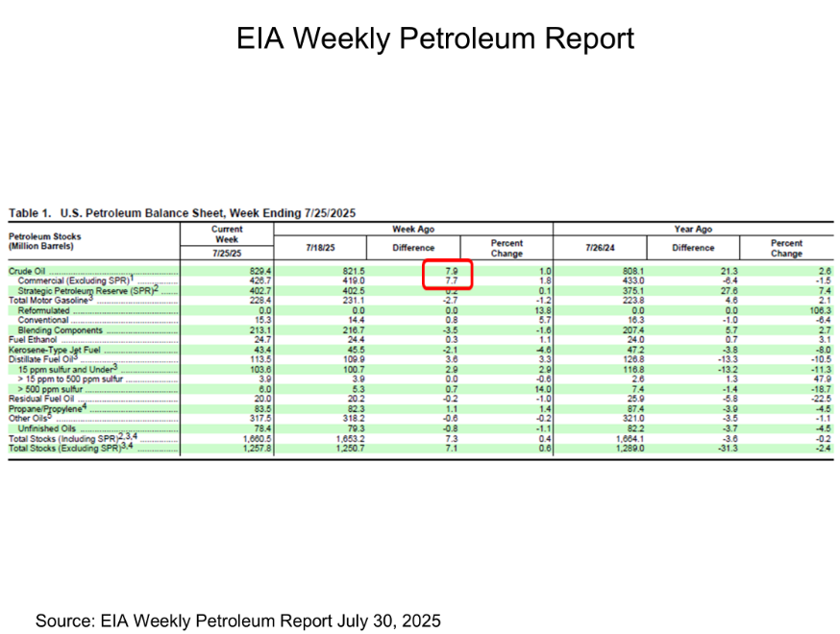Click the "Reformulated" row label
Image resolution: width=840 pixels, height=634 pixels.
click(x=43, y=310)
